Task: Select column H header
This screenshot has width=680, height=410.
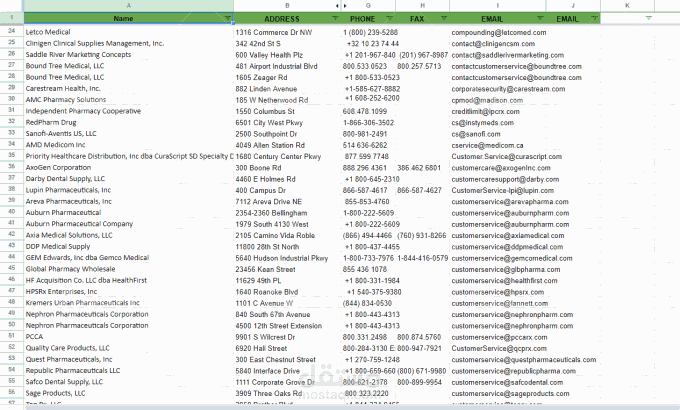Action: click(422, 6)
